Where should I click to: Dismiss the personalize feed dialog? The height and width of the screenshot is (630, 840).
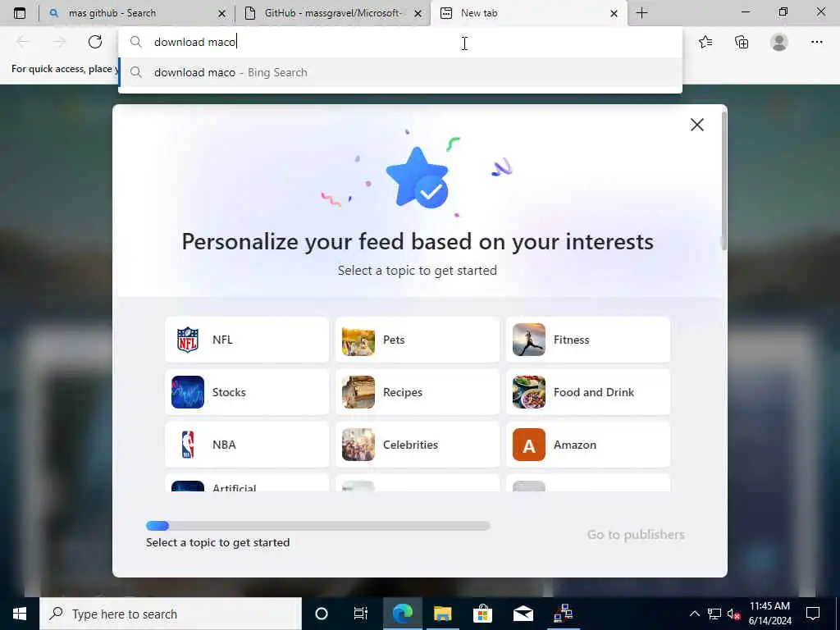click(697, 125)
